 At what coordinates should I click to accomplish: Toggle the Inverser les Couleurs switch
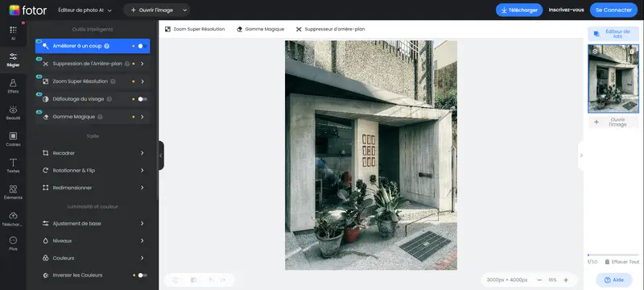(x=142, y=275)
